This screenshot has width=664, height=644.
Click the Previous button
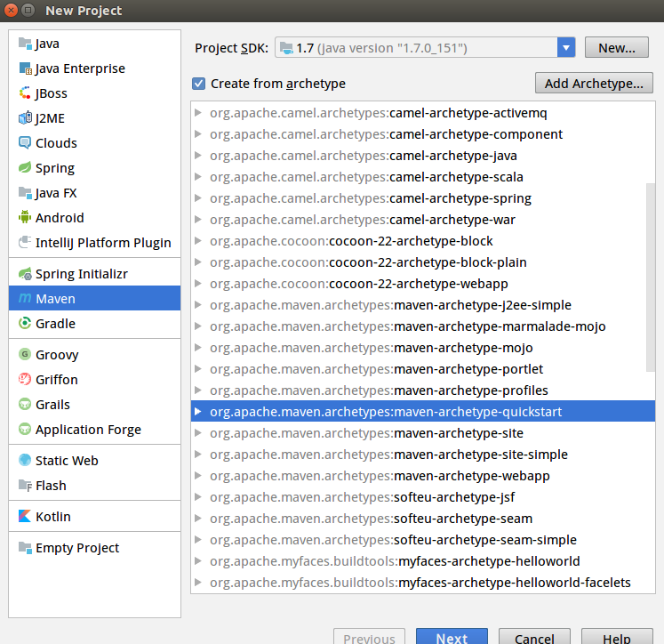[x=369, y=636]
